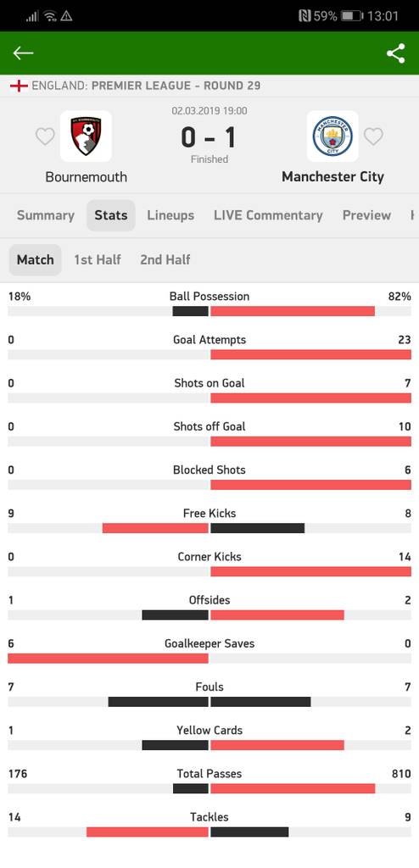This screenshot has height=868, width=419.
Task: Show 2nd Half statistics
Action: [x=165, y=259]
